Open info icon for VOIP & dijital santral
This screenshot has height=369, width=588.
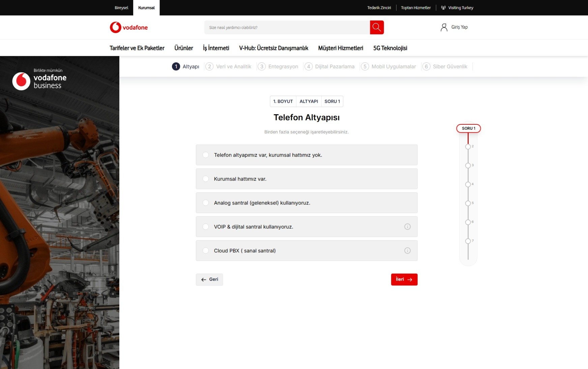(407, 227)
